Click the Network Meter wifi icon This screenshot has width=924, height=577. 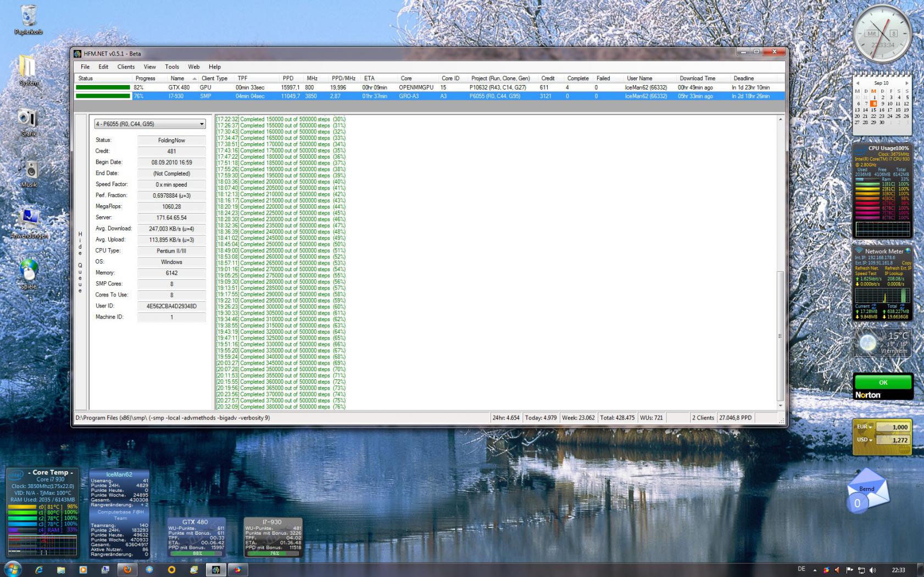[859, 250]
